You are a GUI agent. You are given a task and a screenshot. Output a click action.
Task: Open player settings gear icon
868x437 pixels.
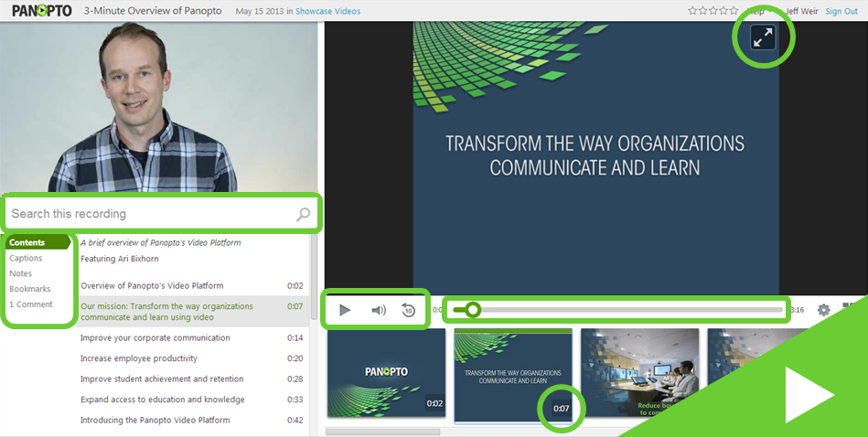pyautogui.click(x=823, y=310)
